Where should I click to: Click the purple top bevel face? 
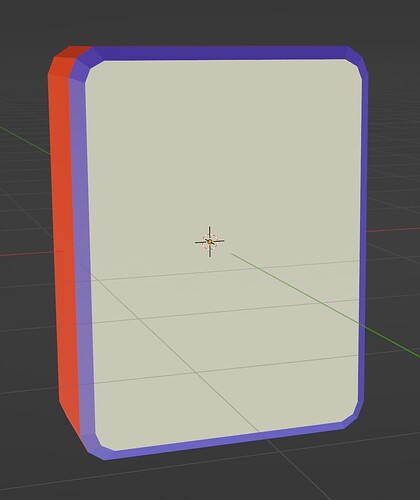(x=222, y=53)
